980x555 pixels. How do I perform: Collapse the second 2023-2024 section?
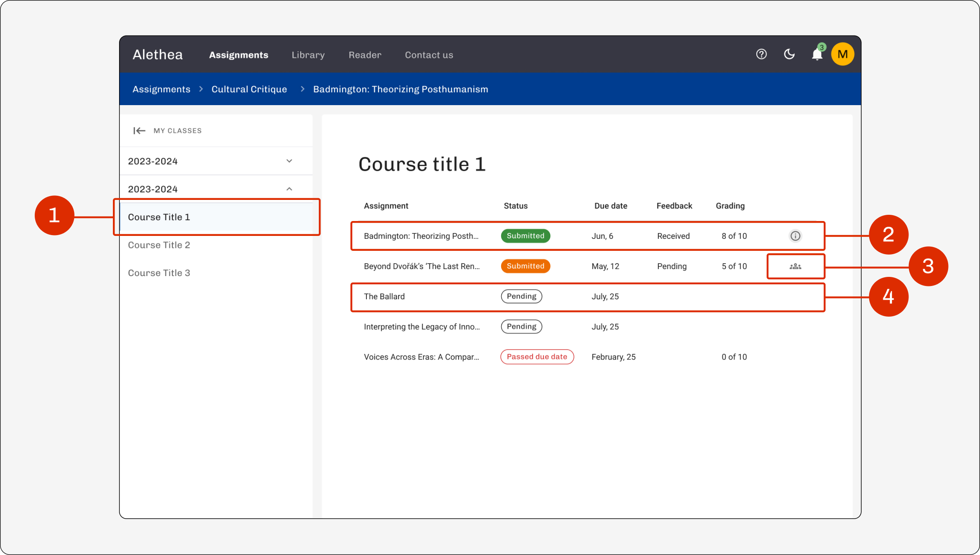pos(216,189)
